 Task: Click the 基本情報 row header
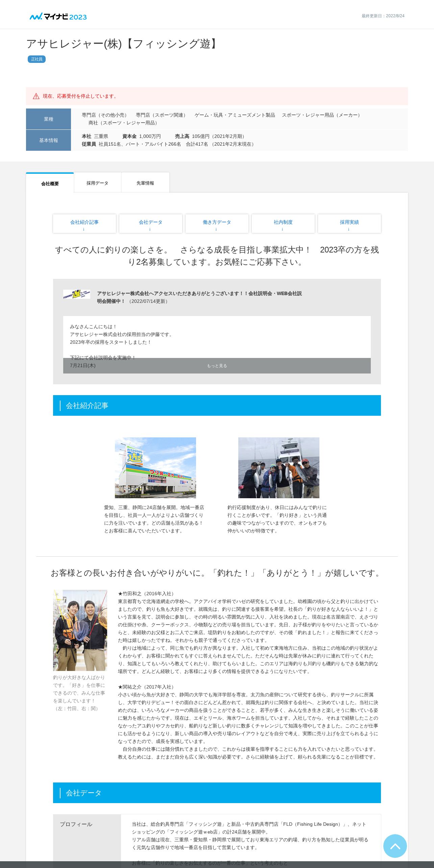[x=48, y=140]
